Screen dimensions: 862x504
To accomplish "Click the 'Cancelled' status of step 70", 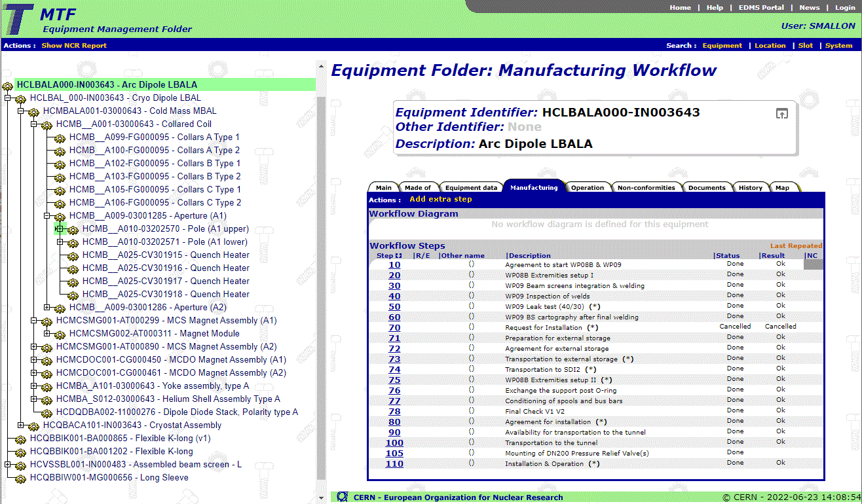I will (735, 327).
